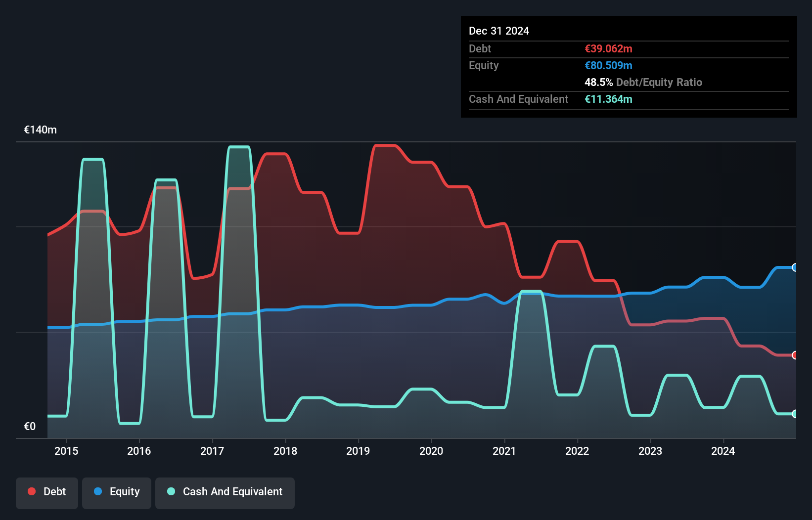Image resolution: width=812 pixels, height=520 pixels.
Task: Click the €39.062m debt value
Action: 608,48
